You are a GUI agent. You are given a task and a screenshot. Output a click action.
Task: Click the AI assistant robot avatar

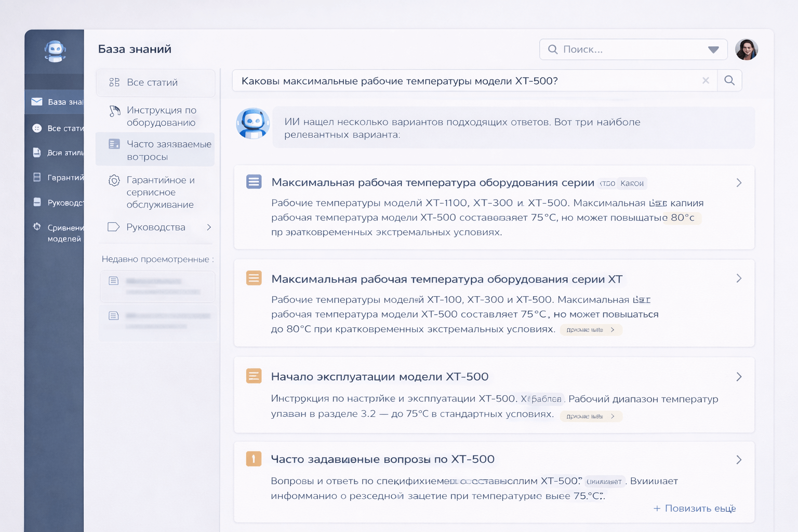[253, 124]
